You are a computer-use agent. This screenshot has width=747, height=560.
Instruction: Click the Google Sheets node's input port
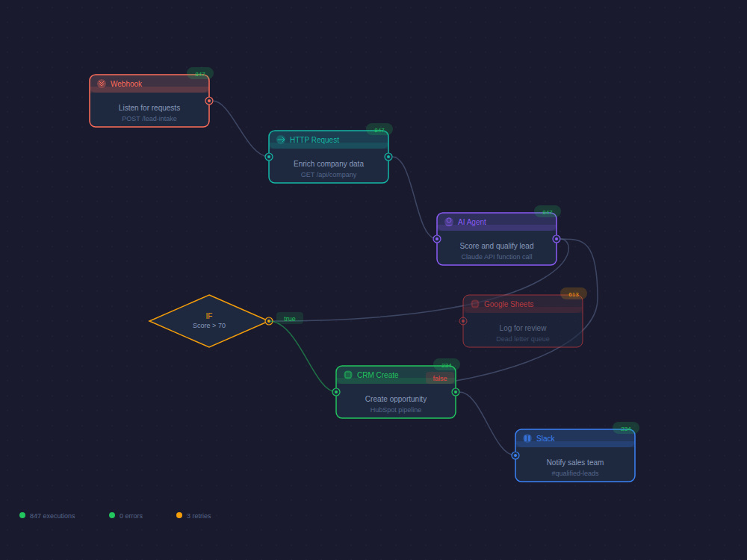[x=463, y=321]
